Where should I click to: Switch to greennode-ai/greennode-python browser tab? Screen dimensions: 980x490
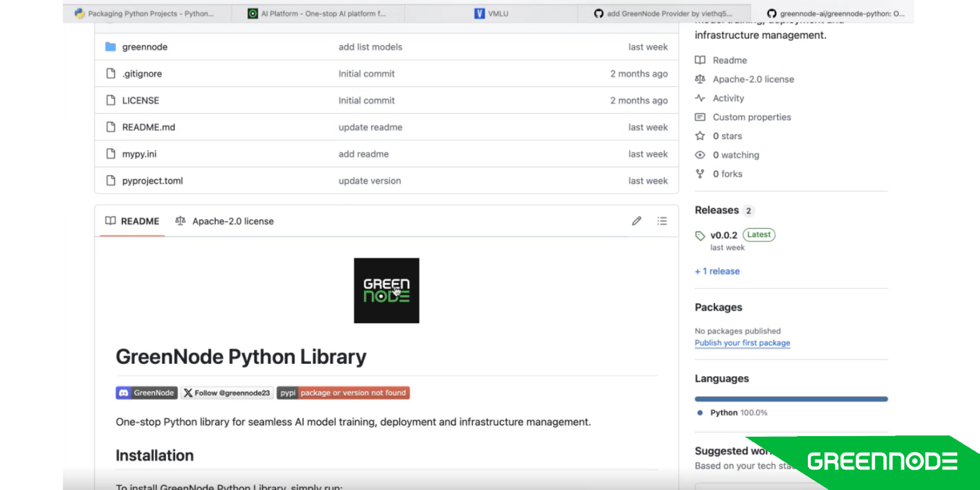click(x=833, y=13)
